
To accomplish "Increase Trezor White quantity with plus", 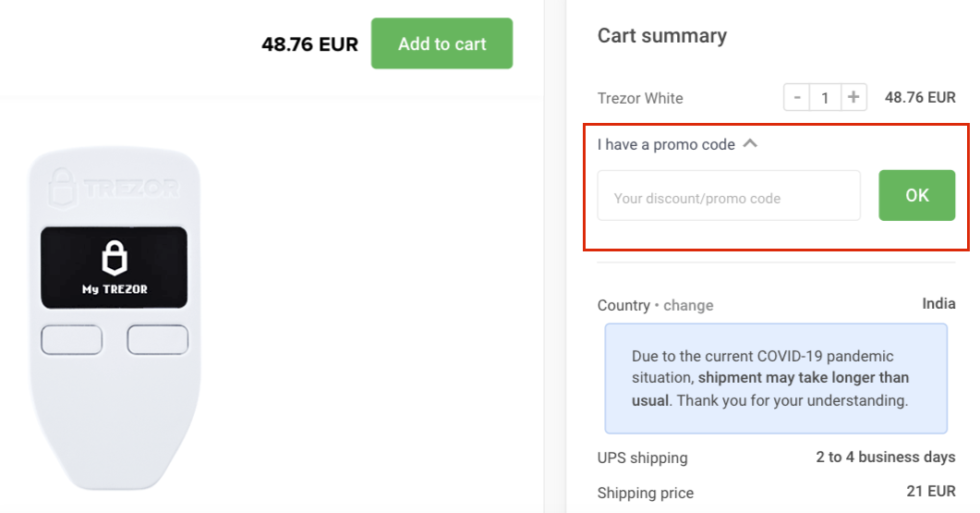I will [x=853, y=98].
